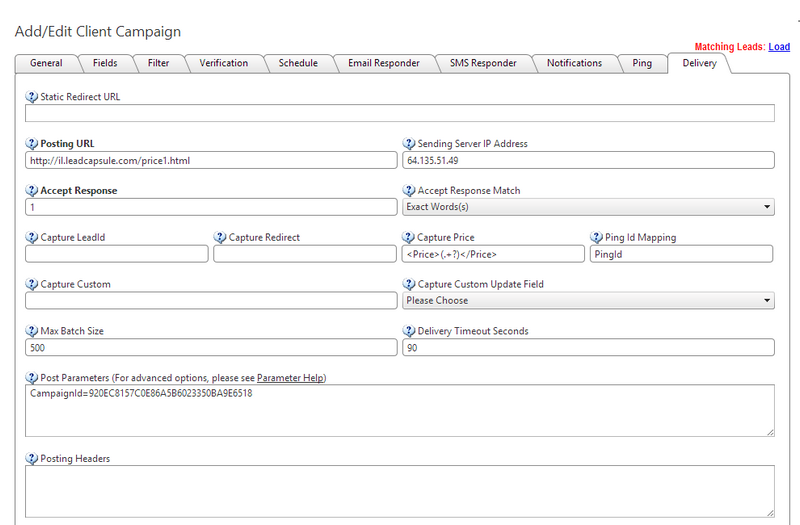Viewport: 800px width, 525px height.
Task: Click help icon beside Max Batch Size
Action: coord(32,331)
